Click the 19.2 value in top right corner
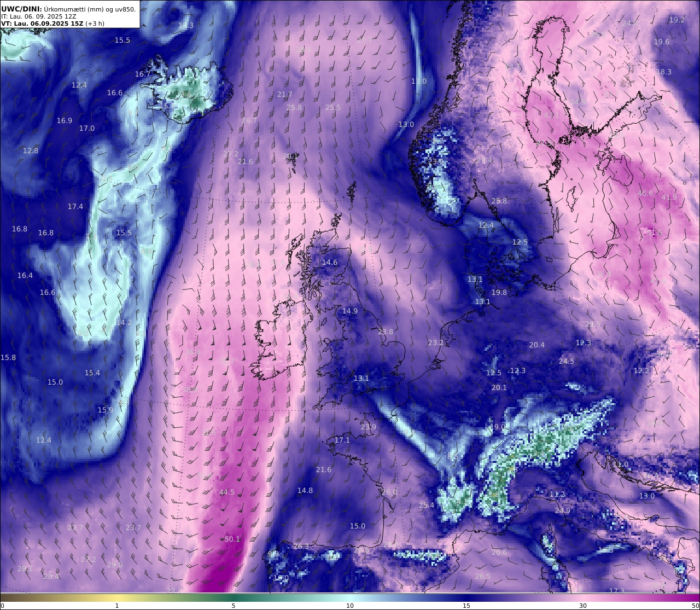The height and width of the screenshot is (610, 700). [677, 20]
